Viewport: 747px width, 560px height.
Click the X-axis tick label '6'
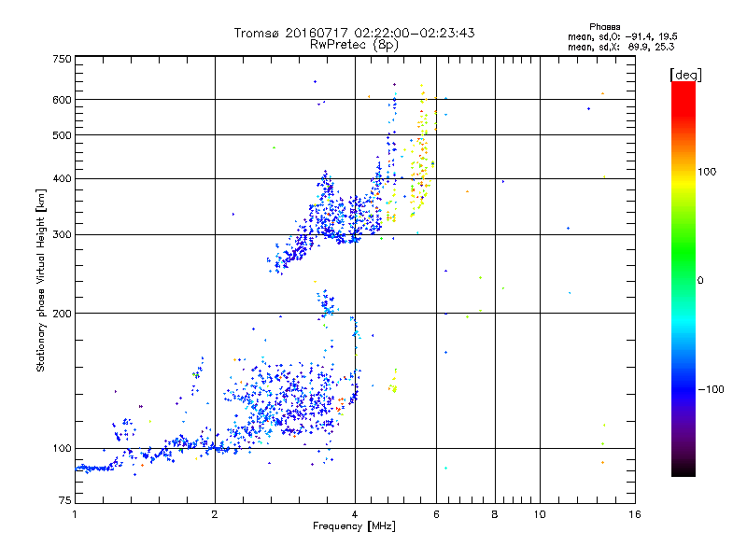tap(436, 514)
